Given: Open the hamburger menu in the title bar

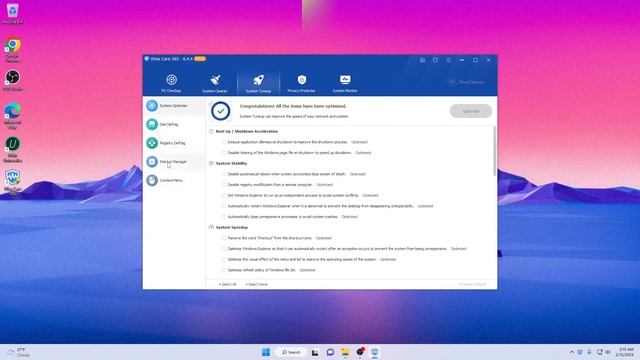Looking at the screenshot, I should click(449, 60).
